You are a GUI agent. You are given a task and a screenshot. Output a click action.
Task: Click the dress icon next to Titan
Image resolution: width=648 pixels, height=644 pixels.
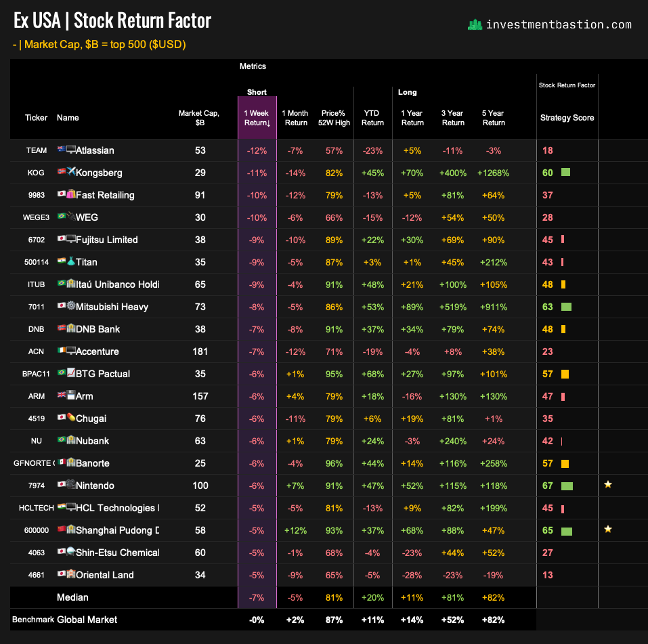click(x=71, y=261)
